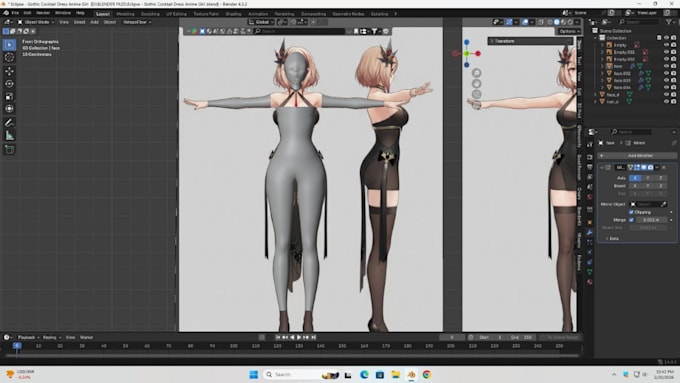Open the Object Data green triangle tab
Image resolution: width=680 pixels, height=383 pixels.
(x=590, y=272)
